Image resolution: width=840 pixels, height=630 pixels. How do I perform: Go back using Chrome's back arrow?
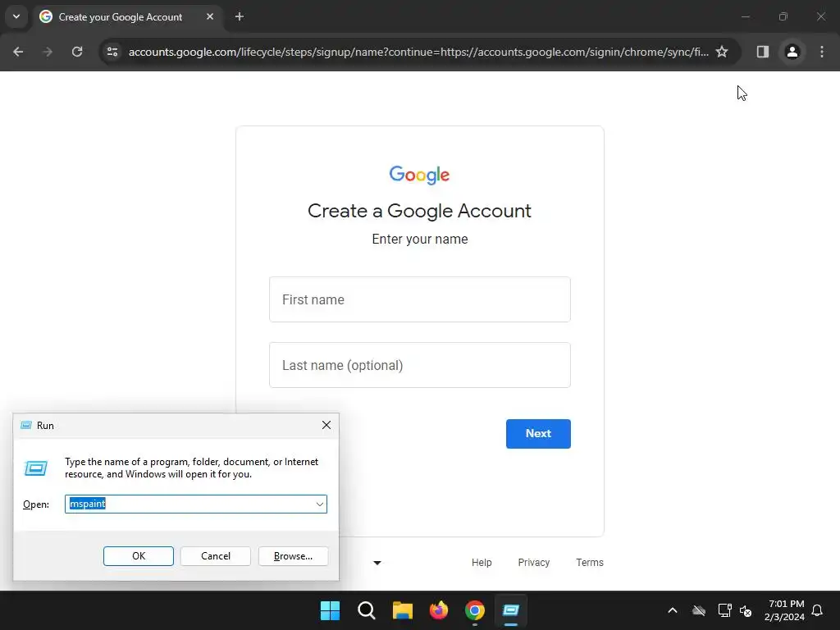(18, 52)
